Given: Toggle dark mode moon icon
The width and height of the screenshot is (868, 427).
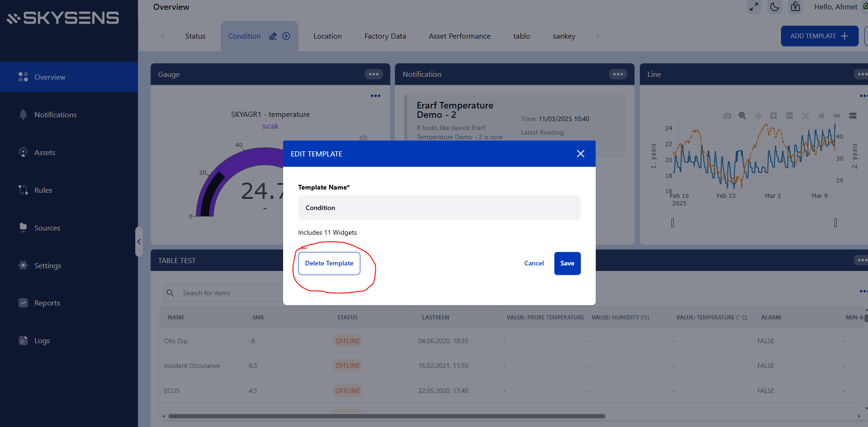Looking at the screenshot, I should [x=774, y=7].
